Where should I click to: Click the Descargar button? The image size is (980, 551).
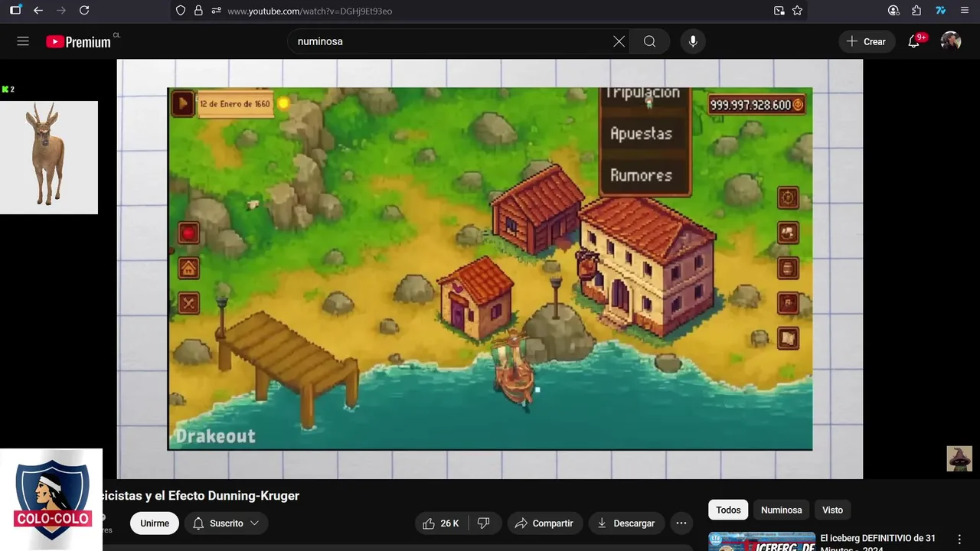click(626, 523)
